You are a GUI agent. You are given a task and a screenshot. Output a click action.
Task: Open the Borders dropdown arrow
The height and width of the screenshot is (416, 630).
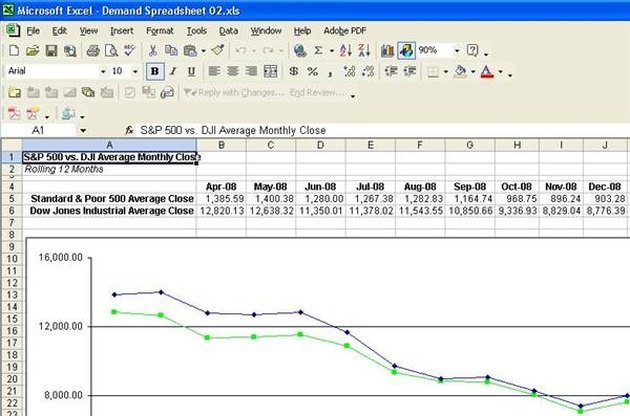[x=446, y=72]
